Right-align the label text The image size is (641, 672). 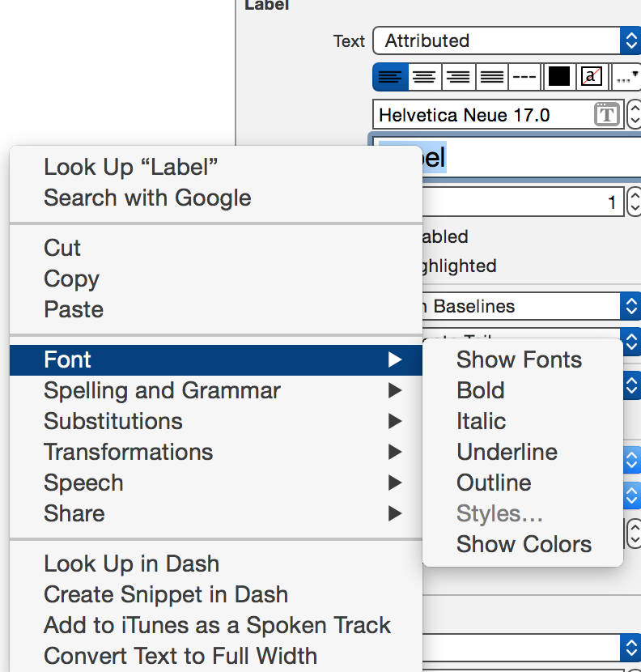pos(458,77)
